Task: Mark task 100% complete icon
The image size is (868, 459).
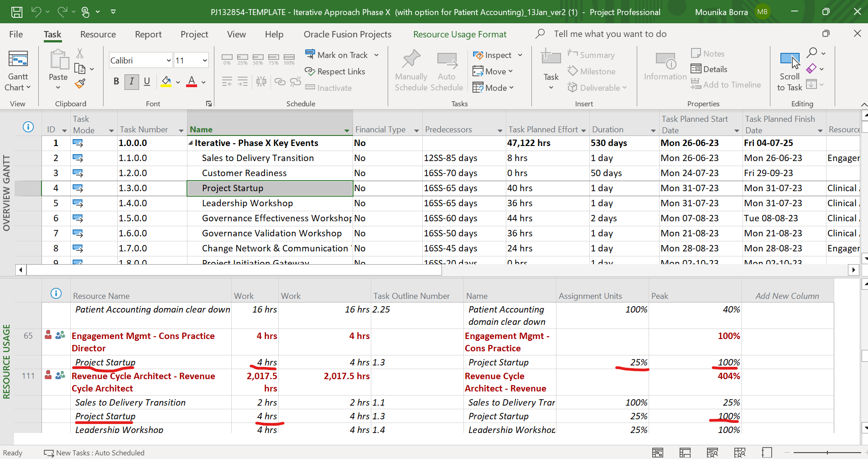Action: point(289,59)
